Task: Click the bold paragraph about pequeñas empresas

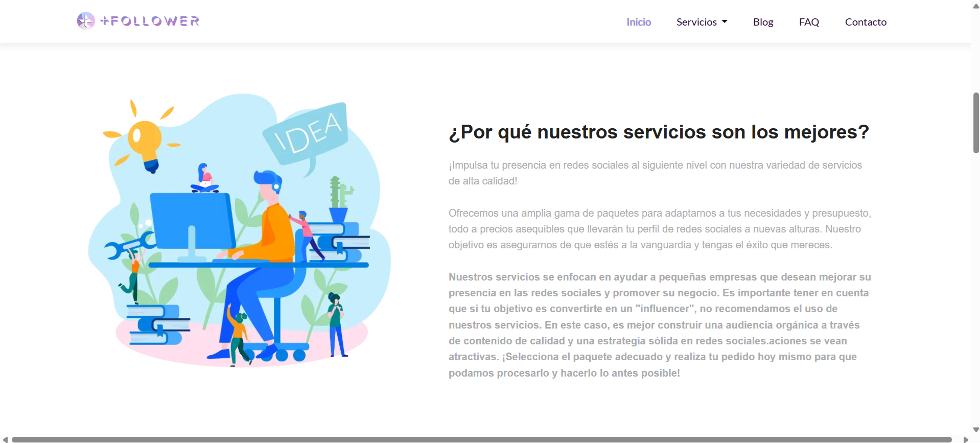Action: [659, 324]
